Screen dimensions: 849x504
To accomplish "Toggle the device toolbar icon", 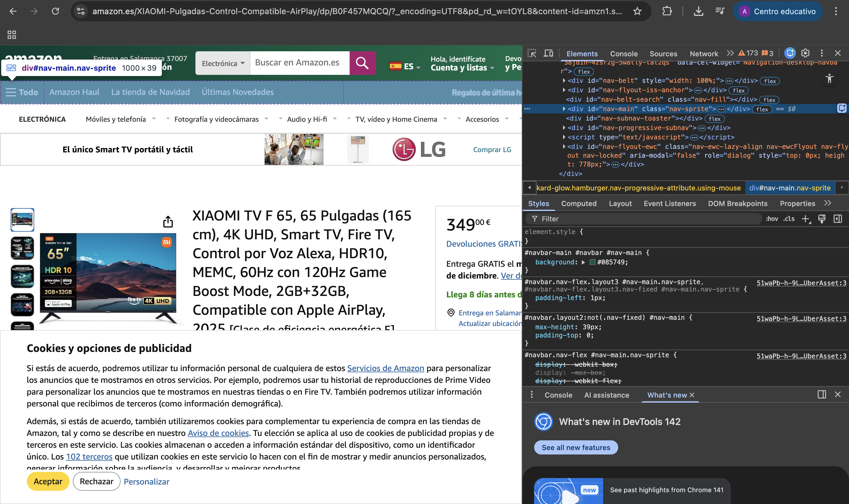I will (548, 53).
